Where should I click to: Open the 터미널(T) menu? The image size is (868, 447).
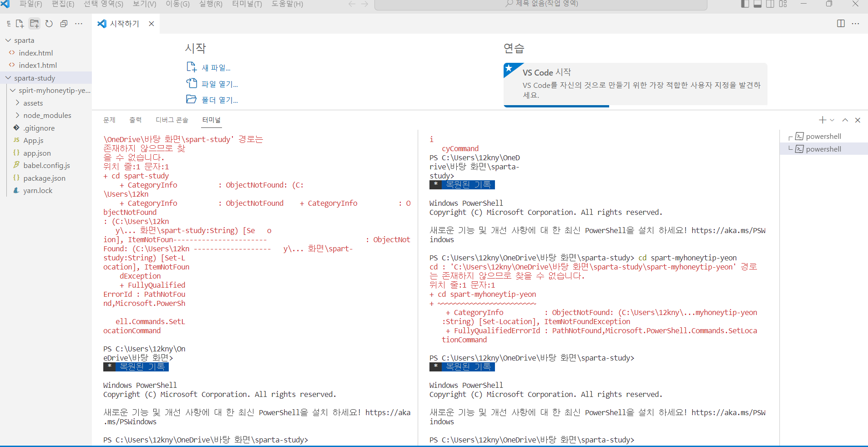(x=247, y=4)
